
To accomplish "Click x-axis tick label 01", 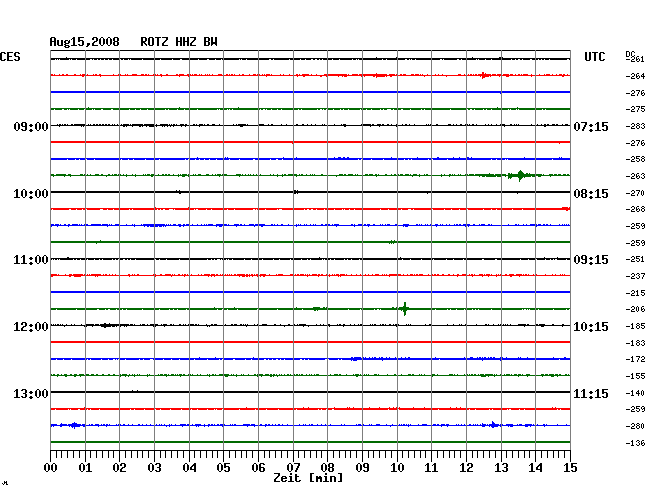I will (85, 468).
